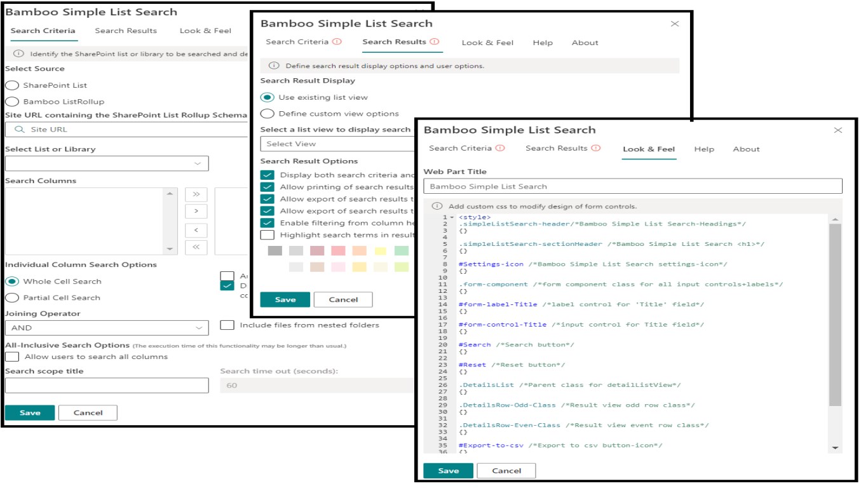The image size is (868, 488).
Task: Select the SharePoint List radio button
Action: pyautogui.click(x=12, y=85)
